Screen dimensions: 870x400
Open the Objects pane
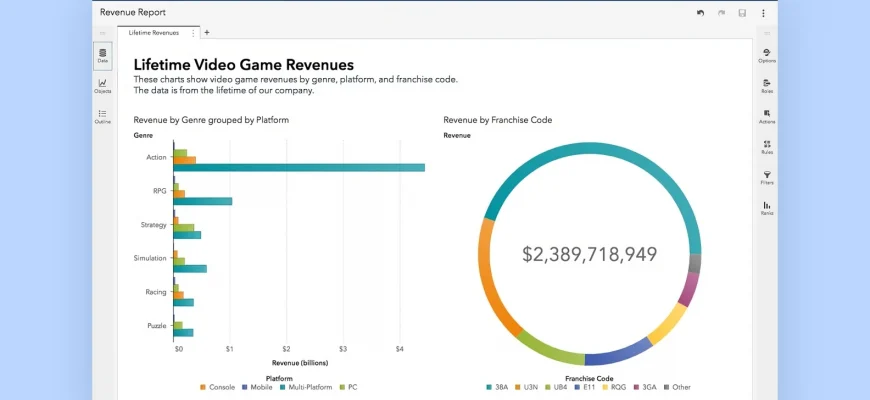(103, 86)
